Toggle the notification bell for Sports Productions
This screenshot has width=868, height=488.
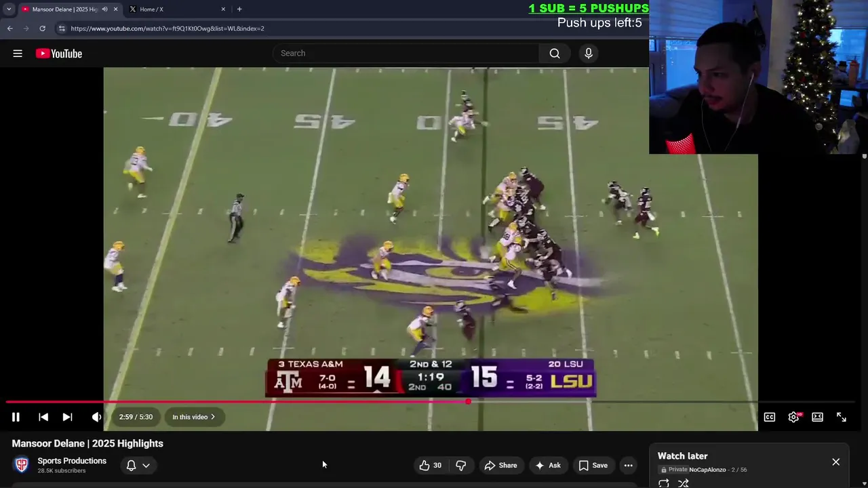coord(132,465)
